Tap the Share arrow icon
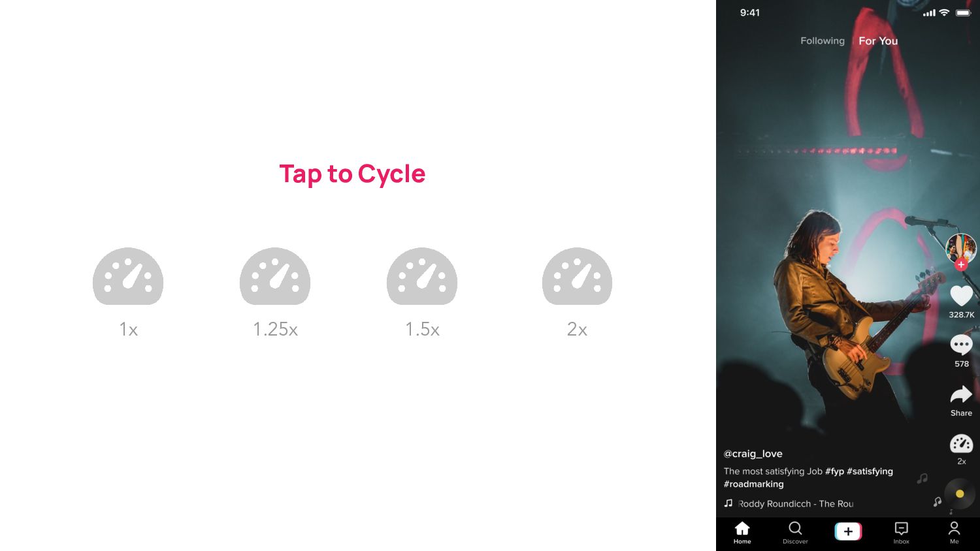 pyautogui.click(x=961, y=394)
